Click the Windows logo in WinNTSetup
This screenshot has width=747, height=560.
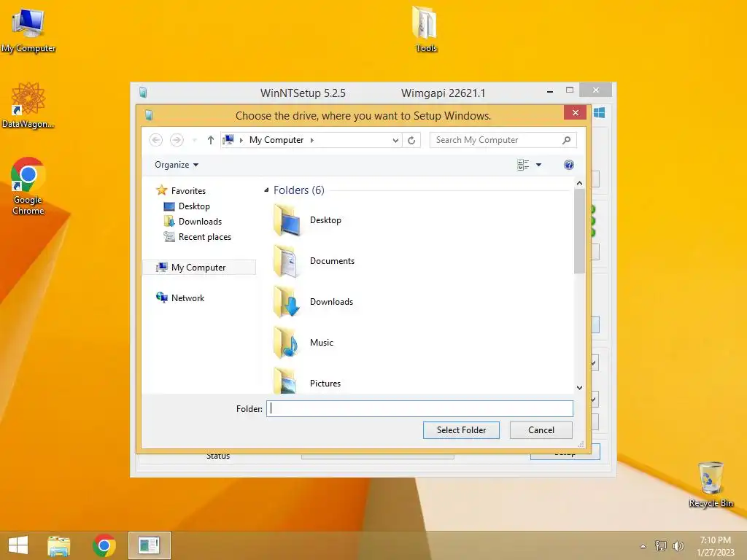coord(600,113)
